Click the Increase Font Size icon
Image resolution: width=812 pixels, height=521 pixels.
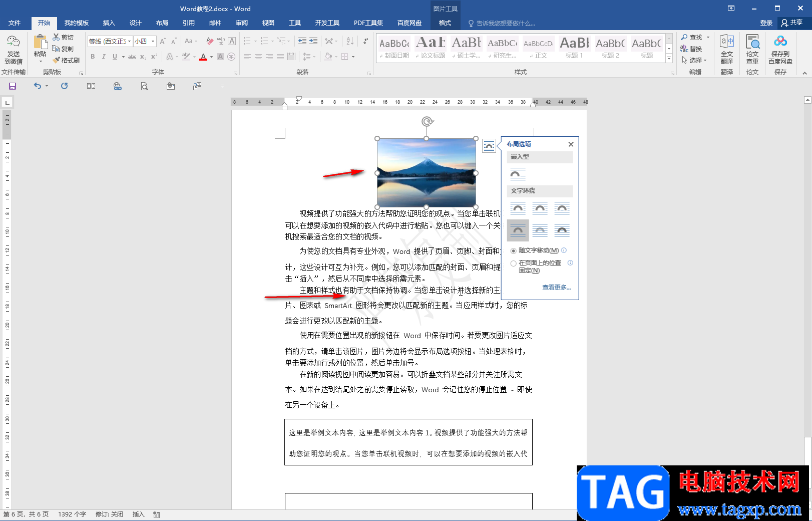tap(163, 41)
